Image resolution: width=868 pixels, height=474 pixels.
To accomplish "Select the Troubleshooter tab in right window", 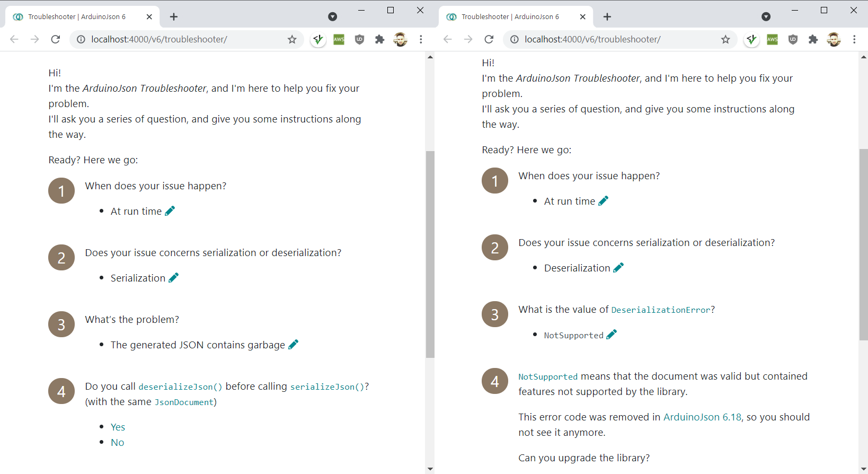I will pyautogui.click(x=516, y=16).
